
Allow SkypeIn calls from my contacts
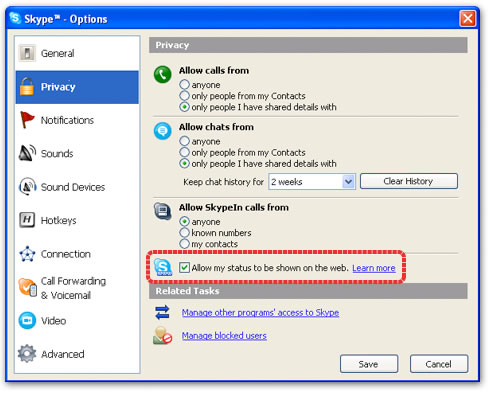click(184, 243)
